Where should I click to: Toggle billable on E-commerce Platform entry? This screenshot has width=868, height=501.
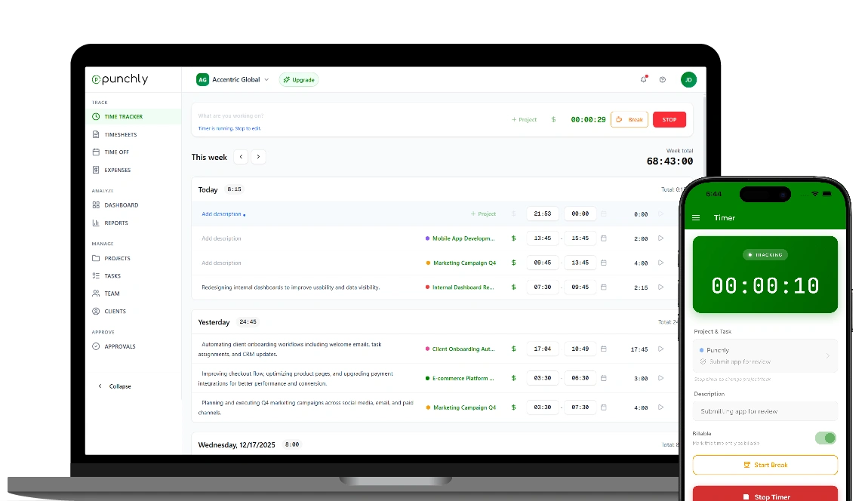pyautogui.click(x=514, y=378)
